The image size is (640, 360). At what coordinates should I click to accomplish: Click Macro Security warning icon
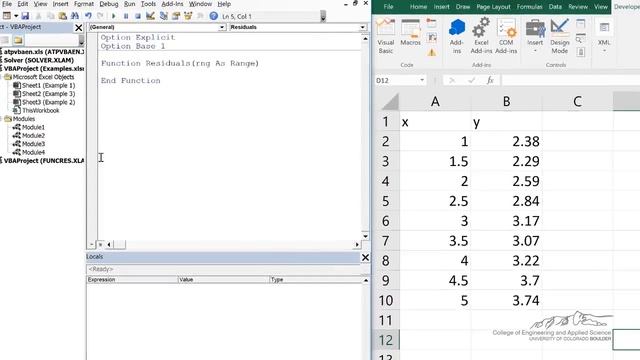pyautogui.click(x=432, y=52)
